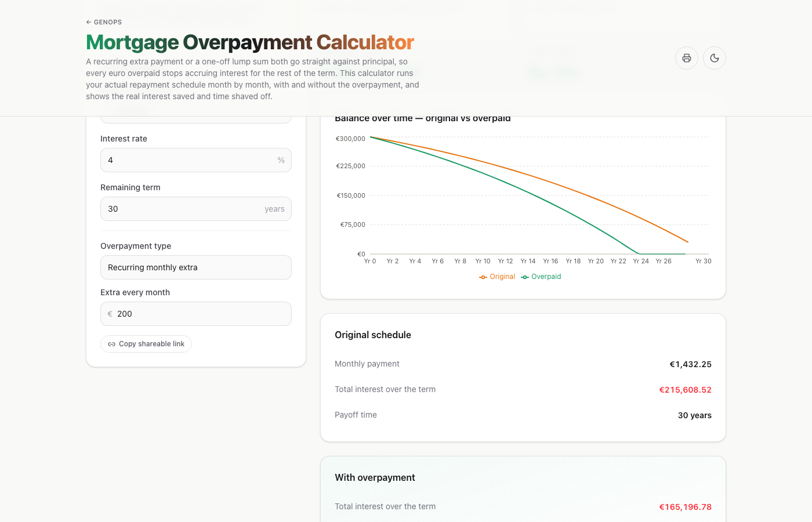Click the Payoff time row label
Screen dimensions: 812x522
[356, 415]
